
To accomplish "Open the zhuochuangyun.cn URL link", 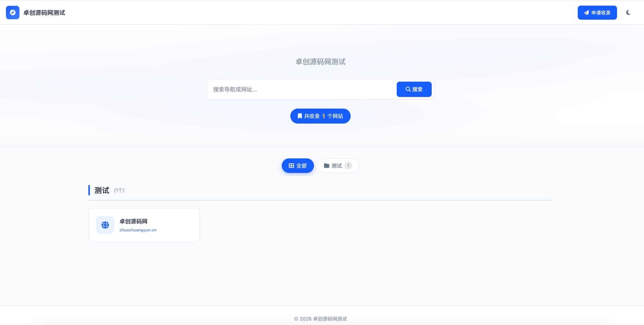I will pos(138,230).
